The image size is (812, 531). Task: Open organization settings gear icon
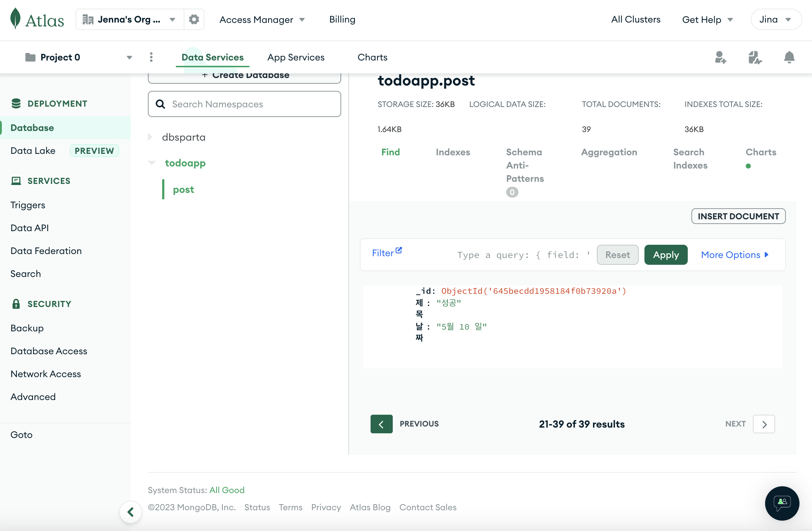pos(194,19)
